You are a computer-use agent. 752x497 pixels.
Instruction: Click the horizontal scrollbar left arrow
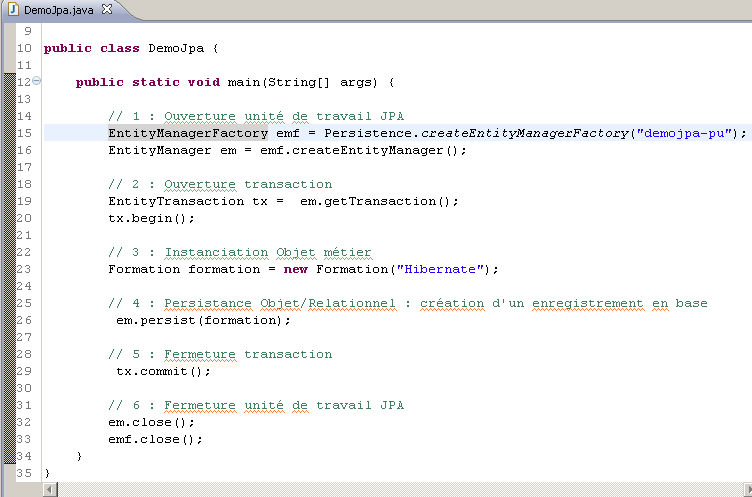pyautogui.click(x=50, y=489)
